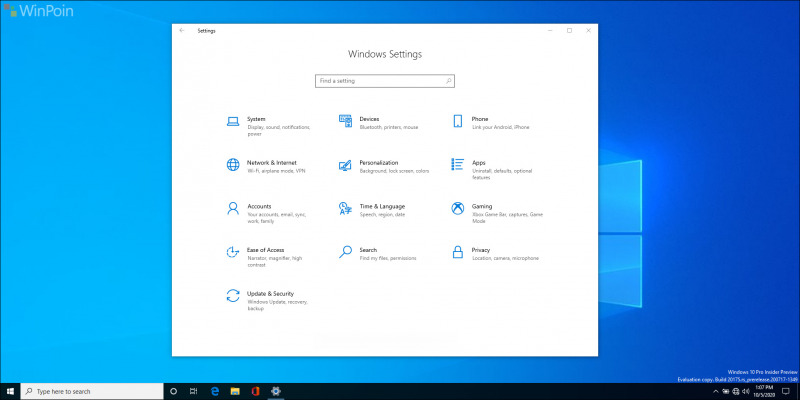Open Update & Security settings
The image size is (800, 400).
tap(269, 301)
